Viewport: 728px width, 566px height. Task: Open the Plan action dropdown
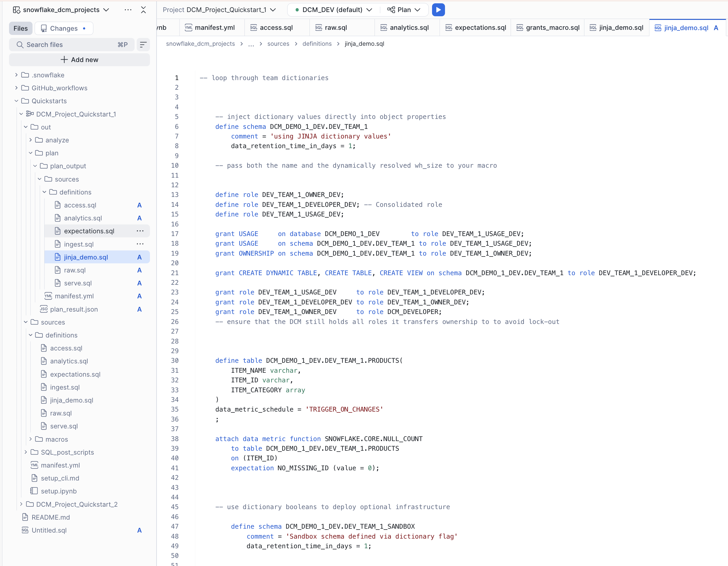[x=404, y=10]
